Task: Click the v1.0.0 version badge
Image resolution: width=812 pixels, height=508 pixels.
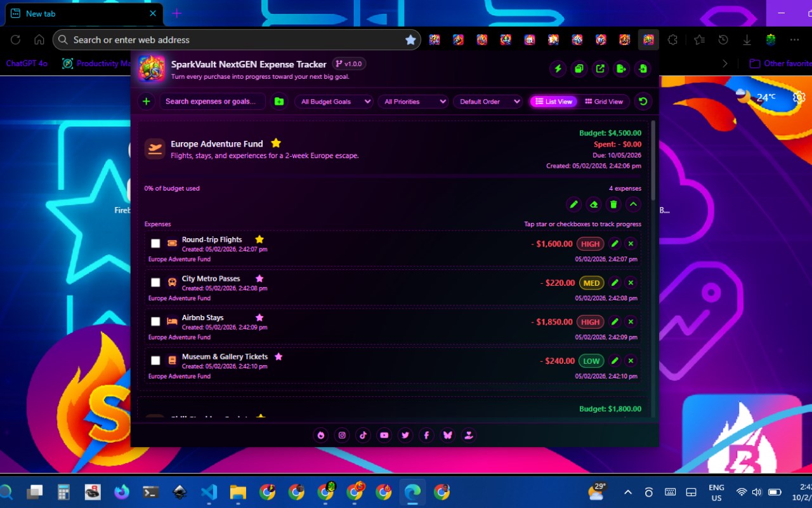Action: coord(349,63)
